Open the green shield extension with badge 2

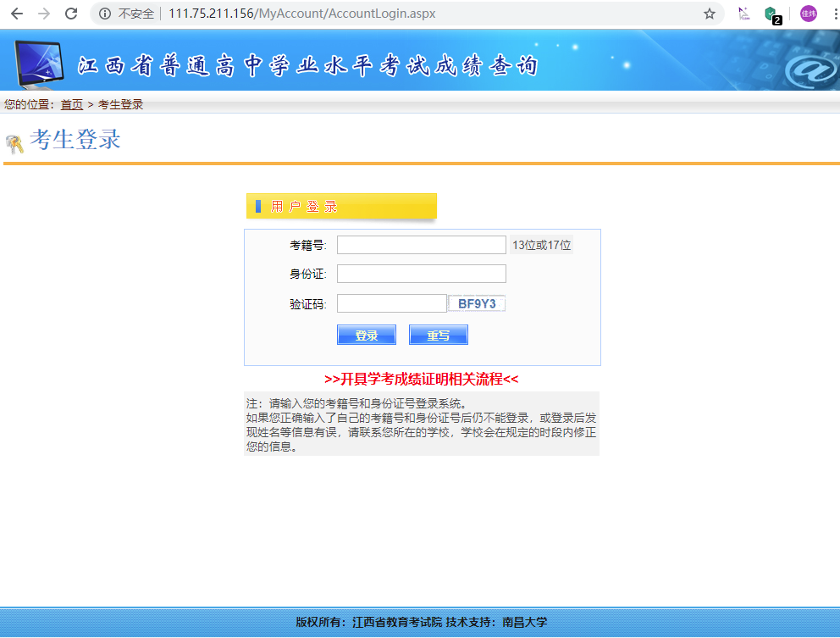tap(772, 14)
